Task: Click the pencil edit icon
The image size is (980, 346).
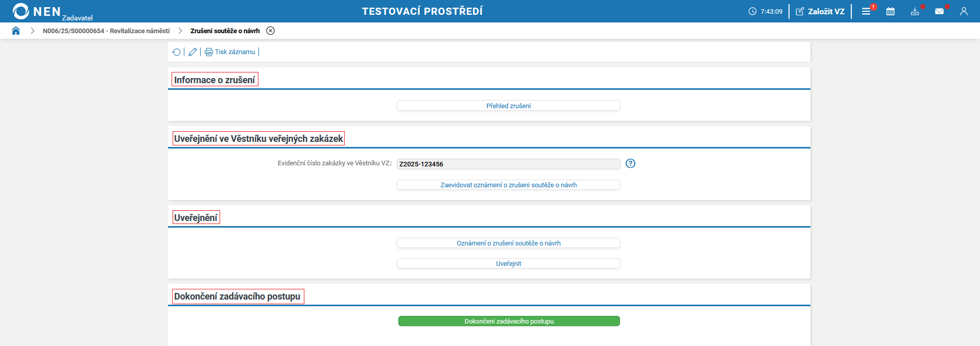Action: [x=193, y=52]
